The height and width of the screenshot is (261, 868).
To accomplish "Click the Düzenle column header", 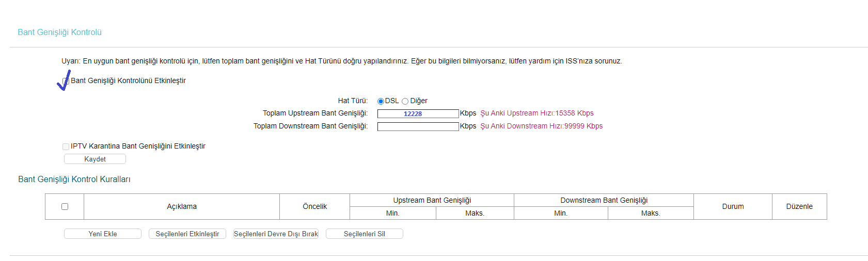I will tap(799, 206).
